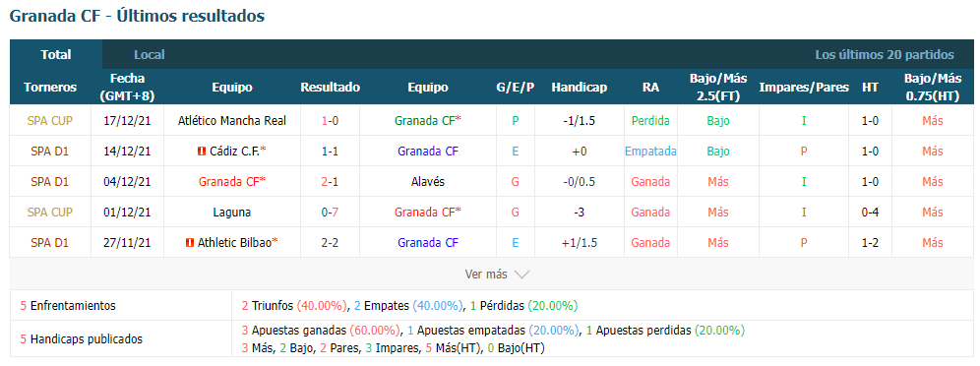The height and width of the screenshot is (366, 980).
Task: Select the SPA CUP tournament on 01/12/21
Action: point(50,213)
